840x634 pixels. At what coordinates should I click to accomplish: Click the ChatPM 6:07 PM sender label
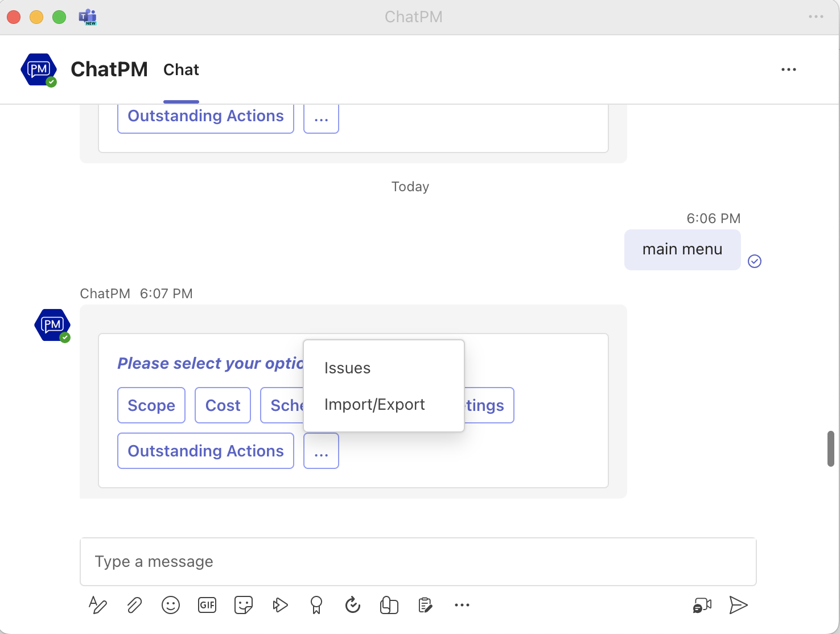(137, 294)
